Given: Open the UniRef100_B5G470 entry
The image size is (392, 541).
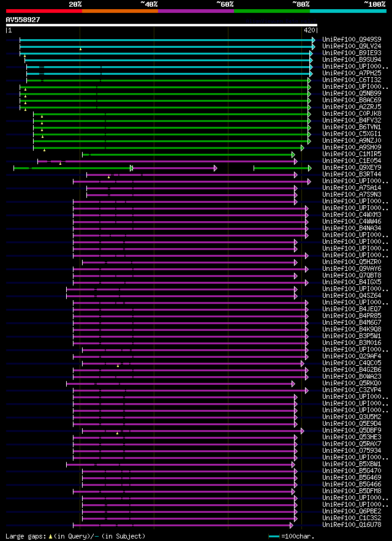Looking at the screenshot, I should click(352, 471).
